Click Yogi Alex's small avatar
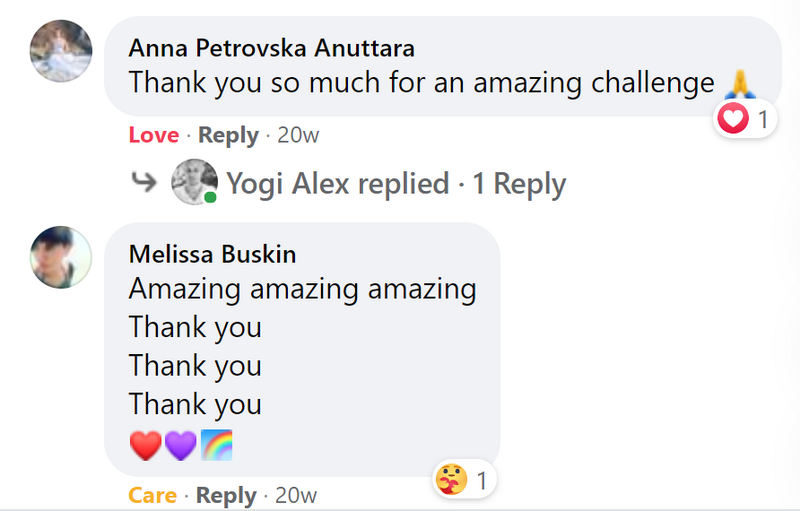This screenshot has height=511, width=800. [194, 182]
